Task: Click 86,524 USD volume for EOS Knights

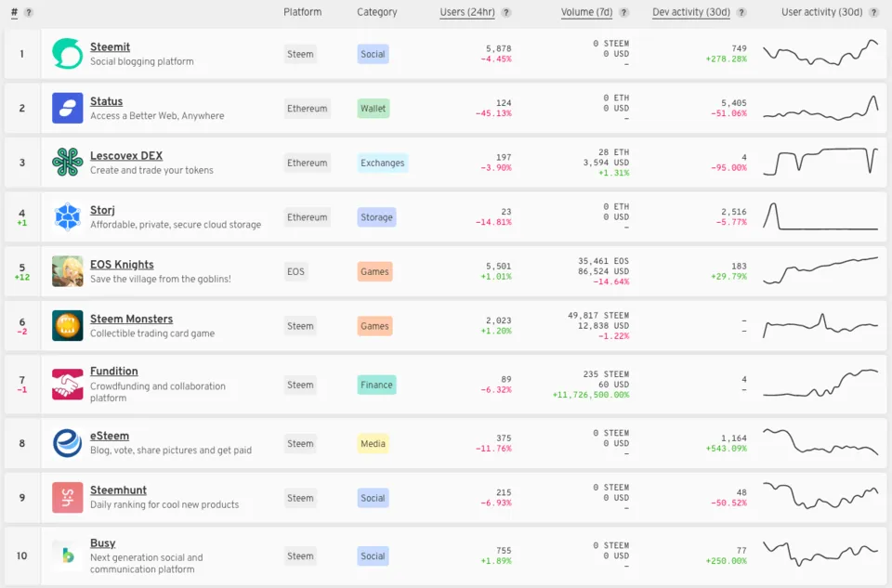Action: point(604,271)
